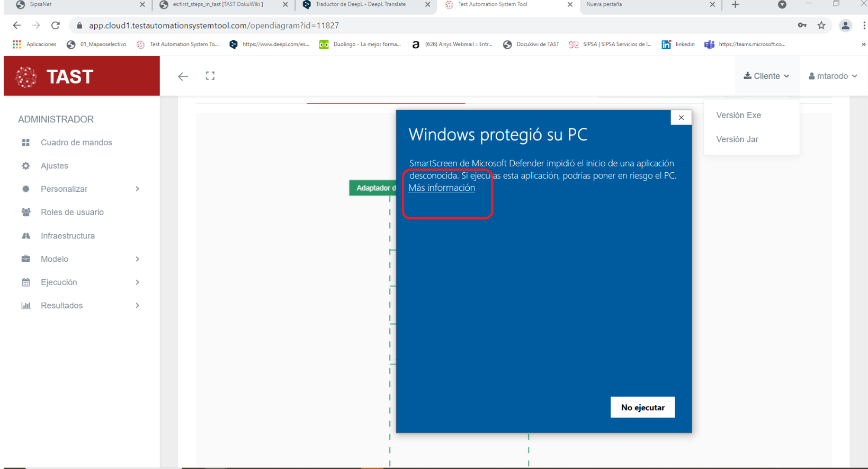The height and width of the screenshot is (469, 868).
Task: Click the Más información link
Action: [x=442, y=188]
